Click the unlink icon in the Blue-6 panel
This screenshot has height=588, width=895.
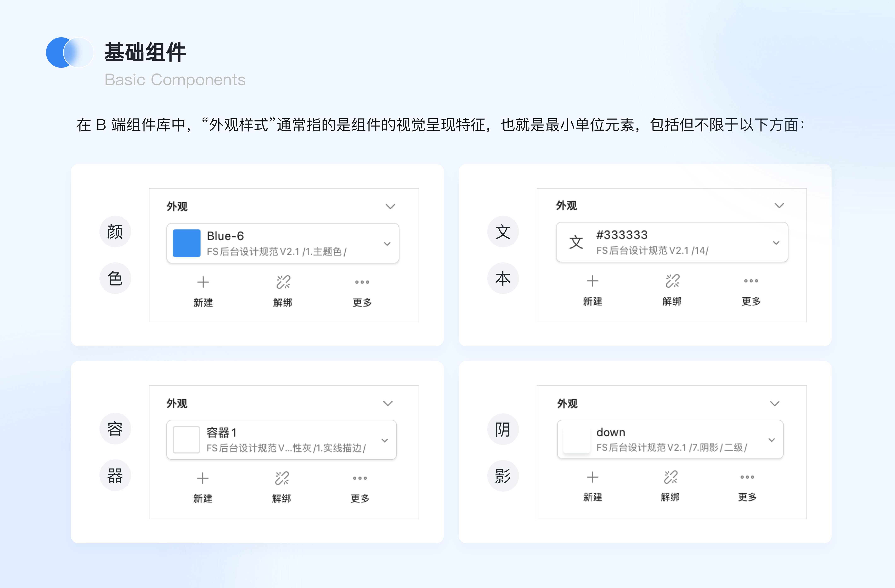pos(283,282)
